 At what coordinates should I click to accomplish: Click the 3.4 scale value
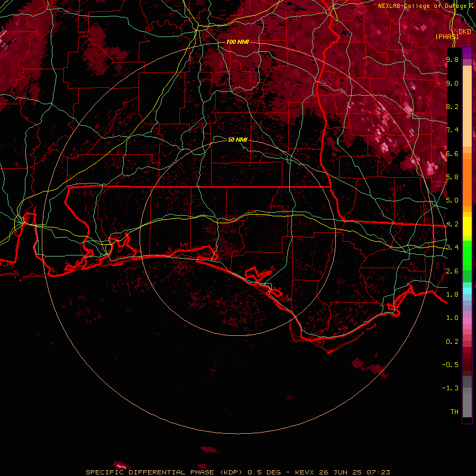pos(452,248)
